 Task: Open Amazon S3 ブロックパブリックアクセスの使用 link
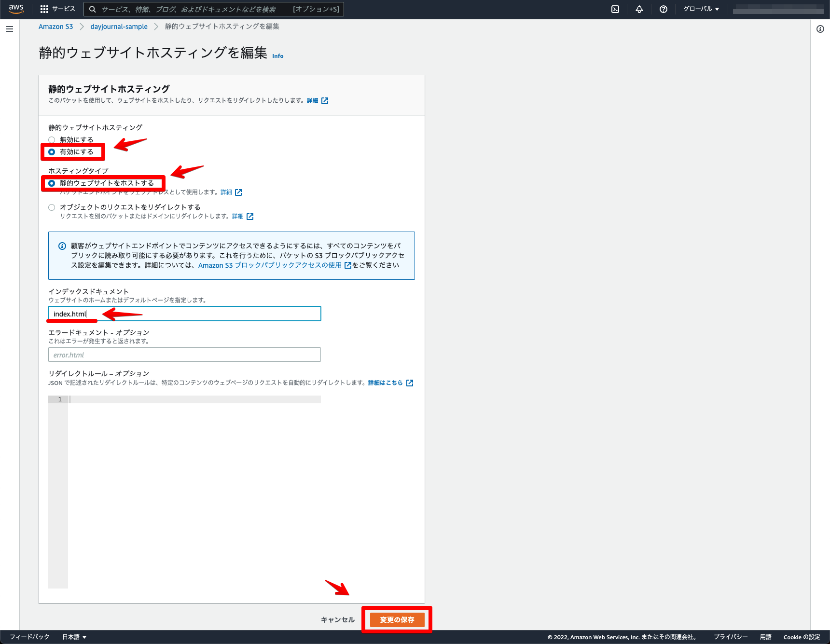[x=270, y=265]
